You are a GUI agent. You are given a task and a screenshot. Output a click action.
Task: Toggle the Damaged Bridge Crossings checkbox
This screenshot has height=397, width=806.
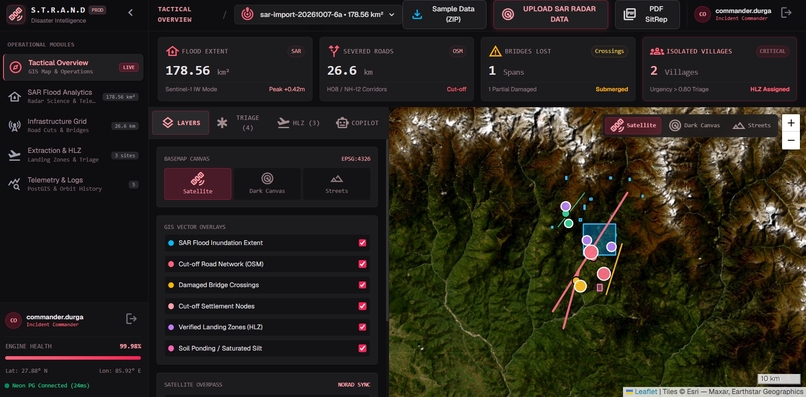click(362, 285)
